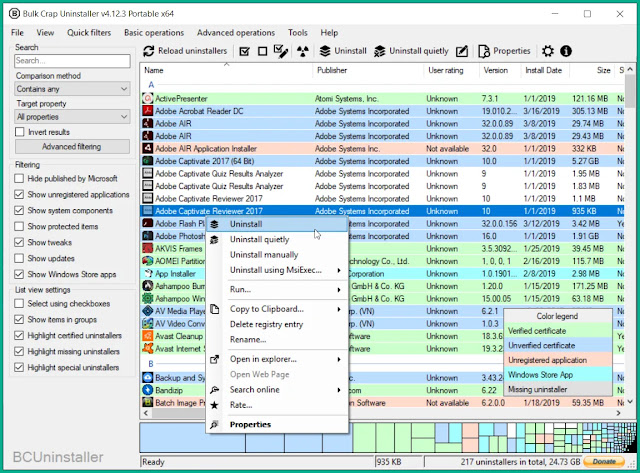Image resolution: width=640 pixels, height=473 pixels.
Task: Click Unregistered application legend color
Action: [x=558, y=360]
